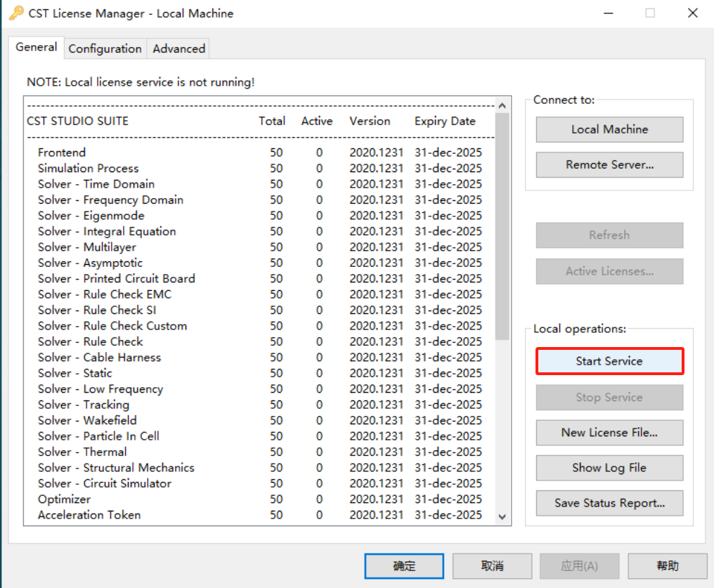This screenshot has height=588, width=714.
Task: Select Solver - Low Frequency row
Action: (260, 389)
